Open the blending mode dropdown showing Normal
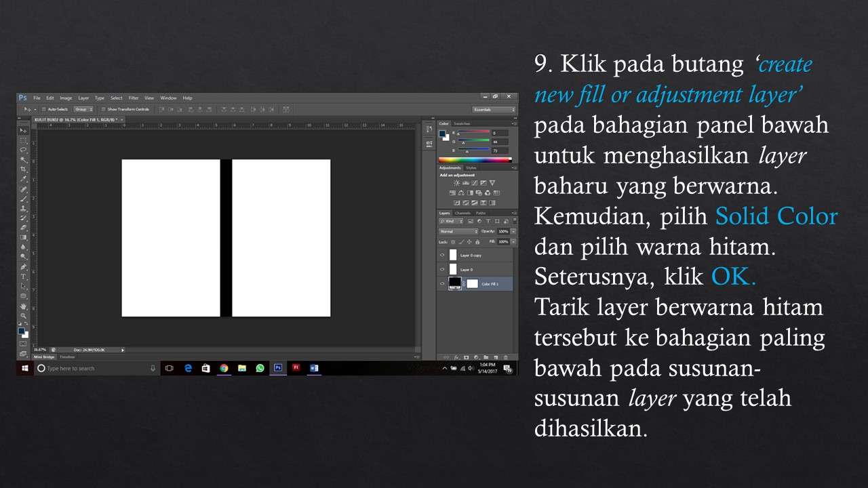Viewport: 868px width, 488px height. (458, 231)
